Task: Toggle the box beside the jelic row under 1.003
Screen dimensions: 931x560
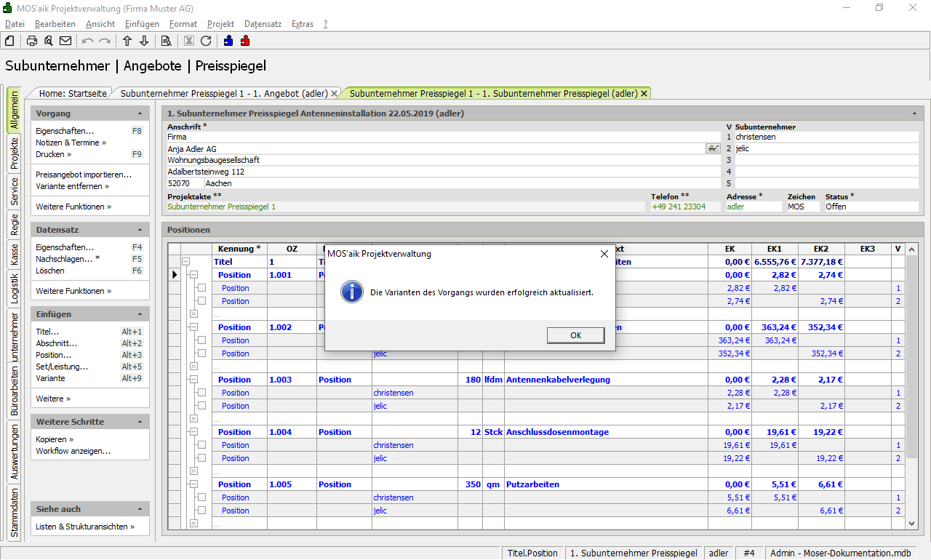Action: pos(202,406)
